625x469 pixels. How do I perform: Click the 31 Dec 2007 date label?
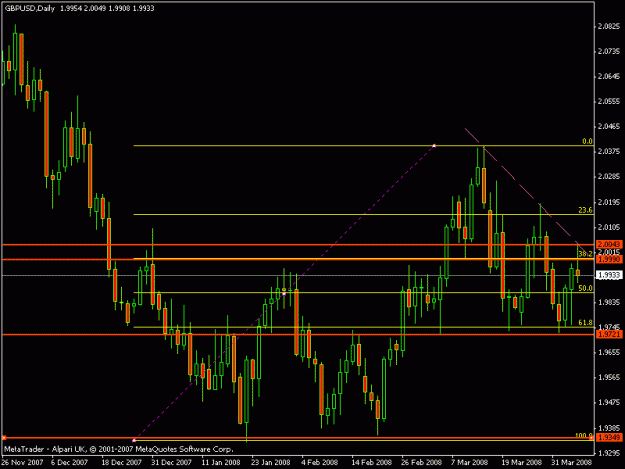(171, 462)
